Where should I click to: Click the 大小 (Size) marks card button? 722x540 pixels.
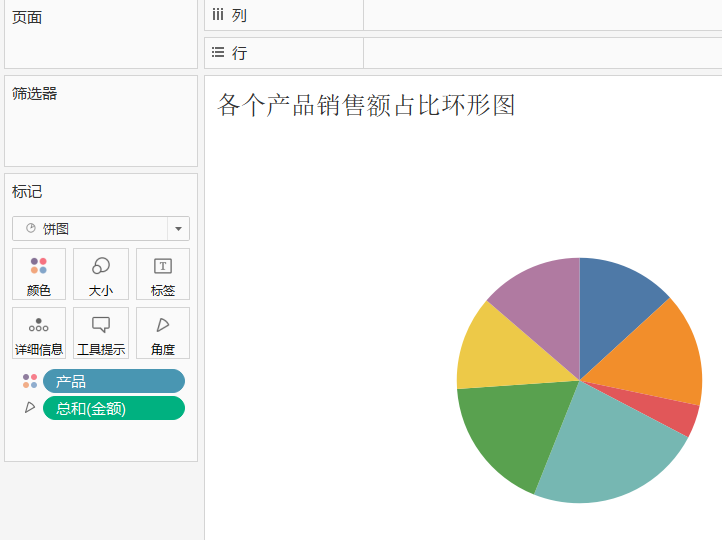coord(101,274)
